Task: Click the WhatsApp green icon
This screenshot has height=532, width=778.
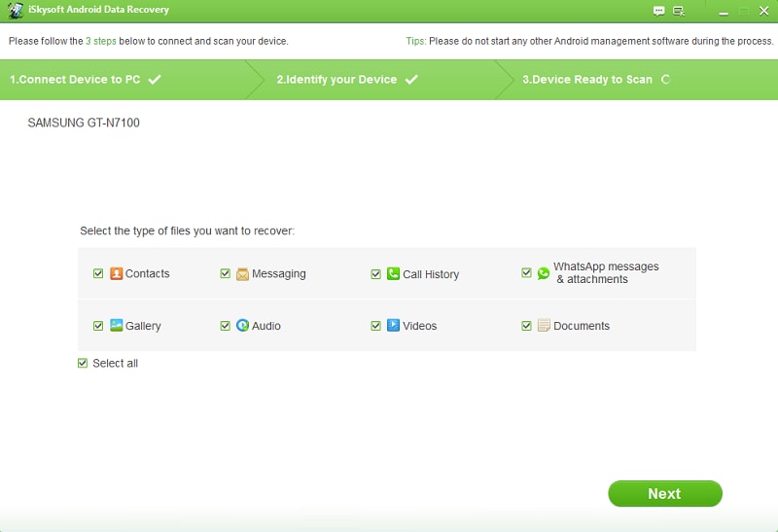Action: click(x=544, y=273)
